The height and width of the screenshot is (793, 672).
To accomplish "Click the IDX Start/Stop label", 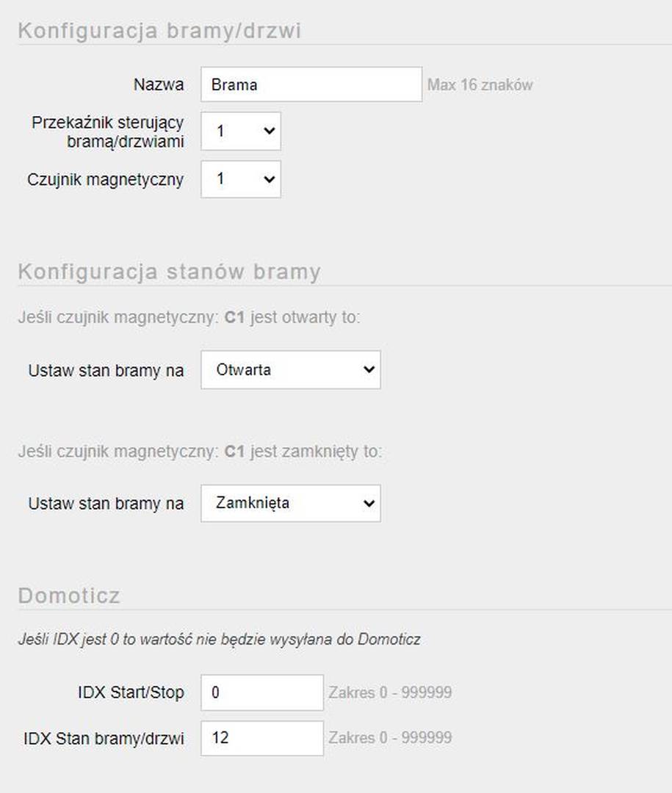I will (x=131, y=692).
